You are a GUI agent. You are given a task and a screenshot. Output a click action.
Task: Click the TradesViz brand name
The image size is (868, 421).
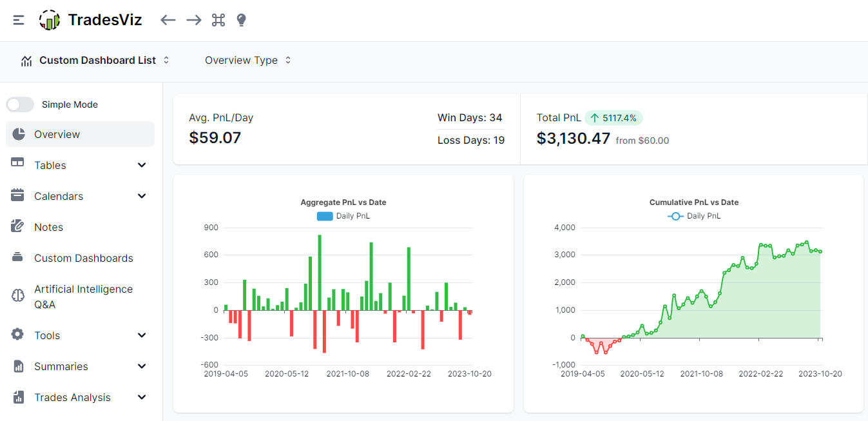105,20
